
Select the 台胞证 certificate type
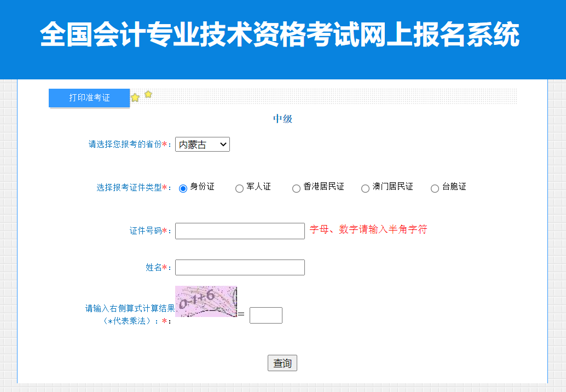click(435, 188)
